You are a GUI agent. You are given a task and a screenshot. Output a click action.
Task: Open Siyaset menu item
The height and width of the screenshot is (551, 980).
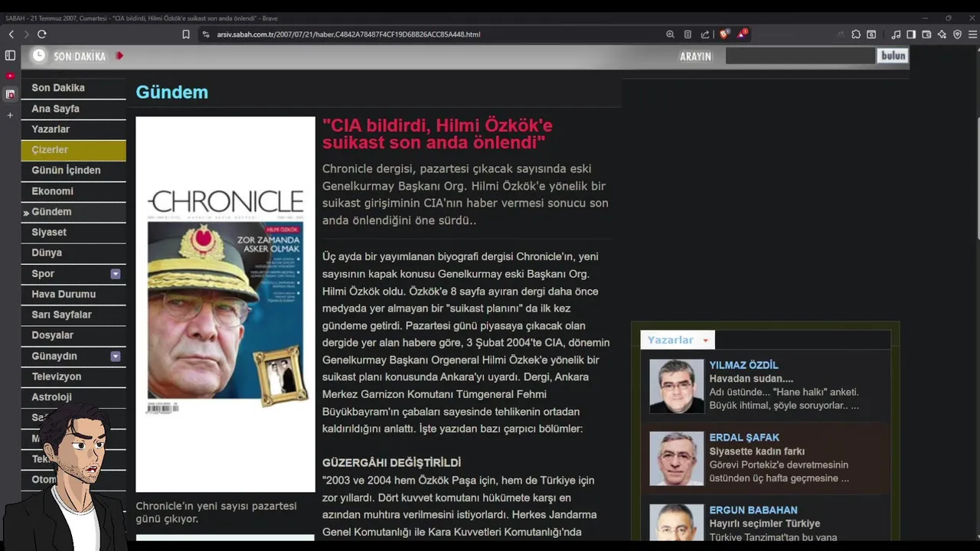tap(73, 232)
